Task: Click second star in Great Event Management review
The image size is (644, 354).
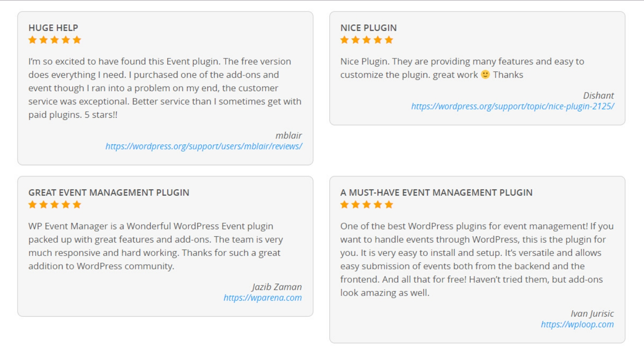Action: 43,204
